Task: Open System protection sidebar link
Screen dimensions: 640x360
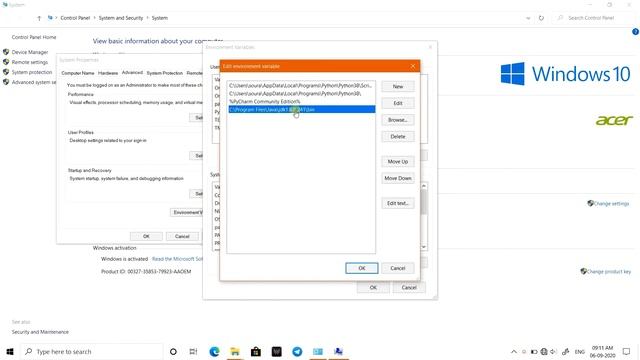Action: pos(32,72)
